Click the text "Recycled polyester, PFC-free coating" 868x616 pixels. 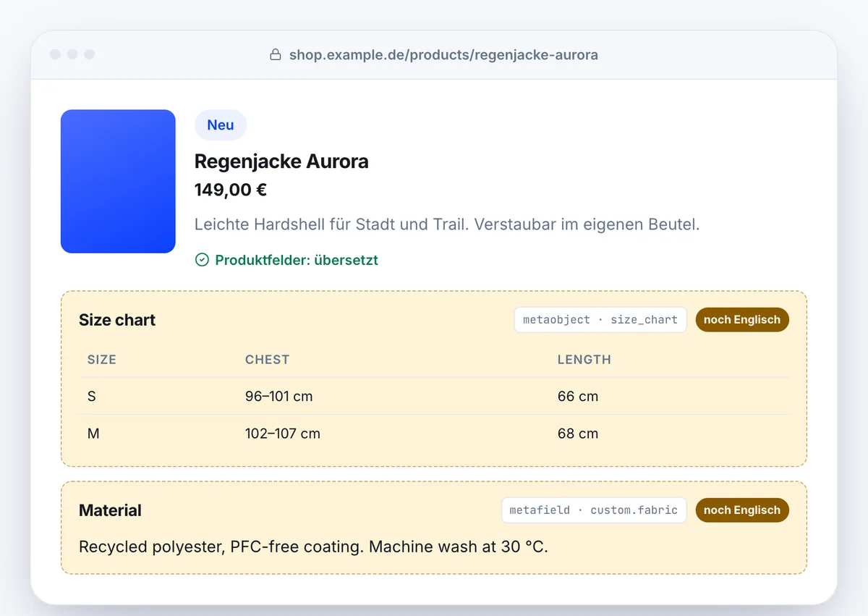(x=220, y=547)
